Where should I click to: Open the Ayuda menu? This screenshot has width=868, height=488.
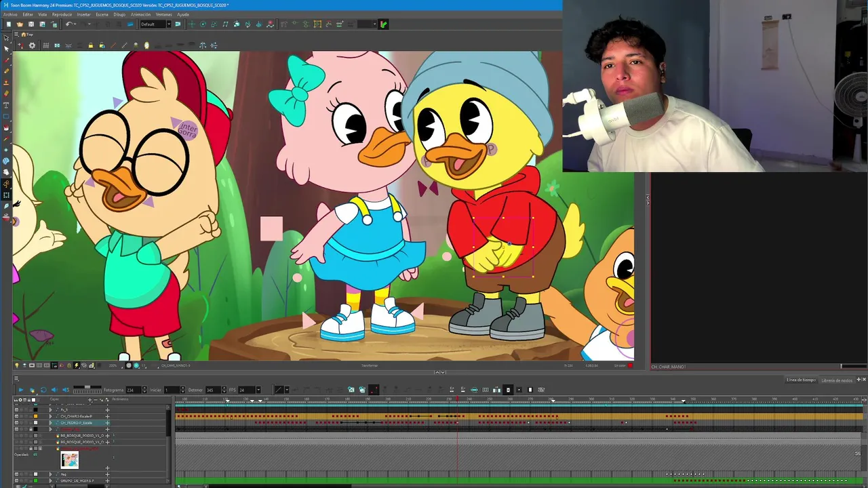tap(183, 14)
